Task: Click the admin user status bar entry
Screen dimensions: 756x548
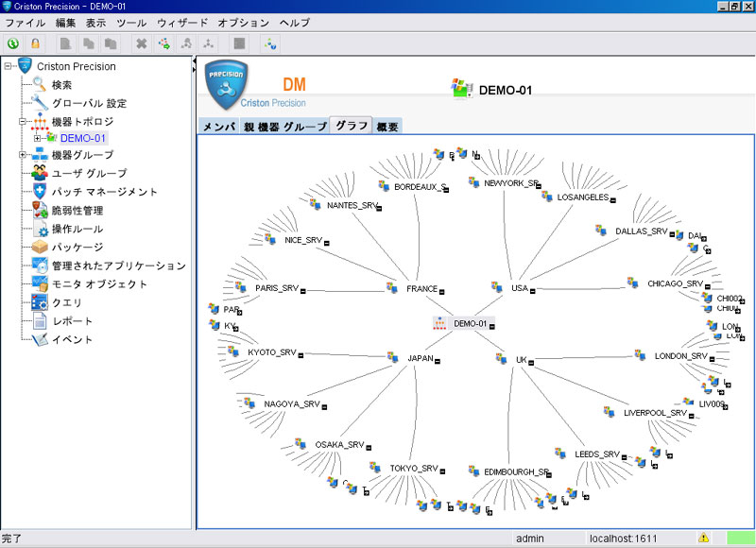Action: point(530,539)
